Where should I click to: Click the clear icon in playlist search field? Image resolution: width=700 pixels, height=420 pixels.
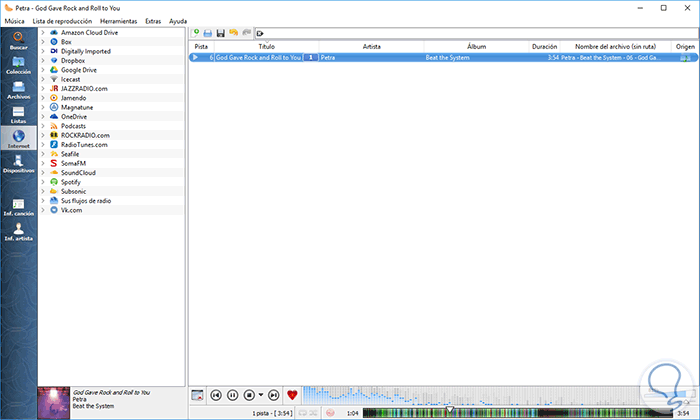tap(260, 33)
